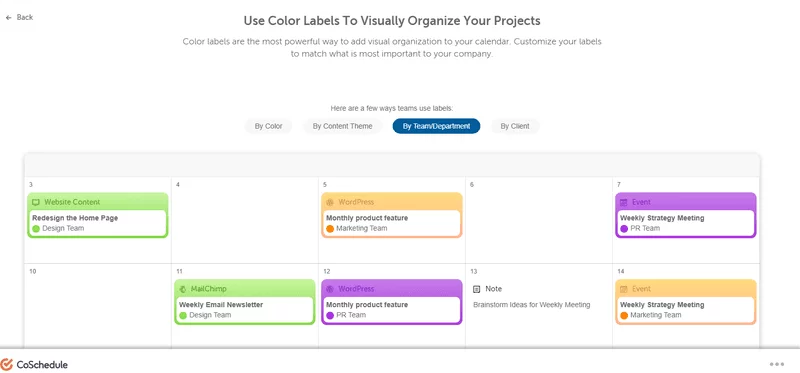Click the green Design Team swatch on day 3

(36, 229)
